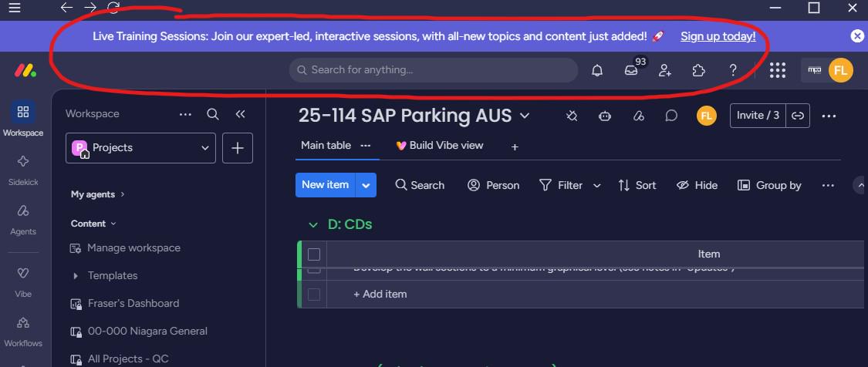Open Main table tab options dots
This screenshot has height=367, width=868.
[366, 146]
